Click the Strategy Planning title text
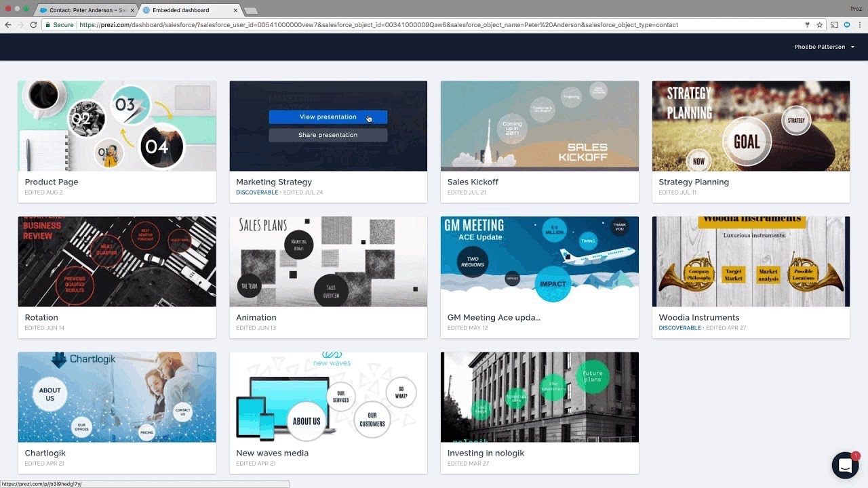Image resolution: width=868 pixels, height=488 pixels. tap(694, 182)
